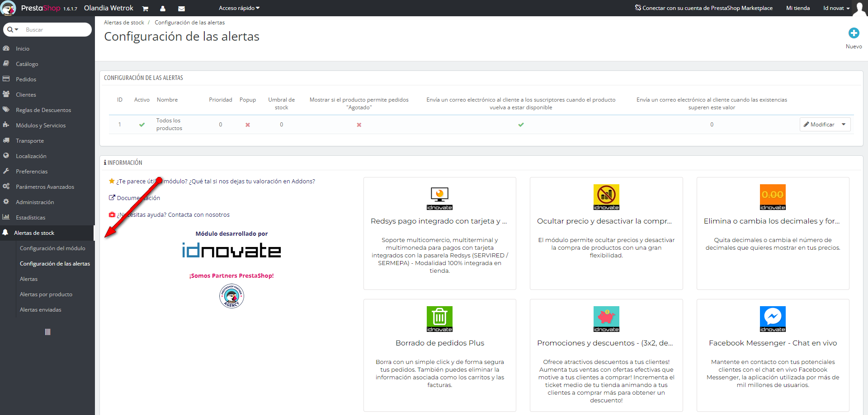Open Alertas por producto submenu item

tap(46, 294)
